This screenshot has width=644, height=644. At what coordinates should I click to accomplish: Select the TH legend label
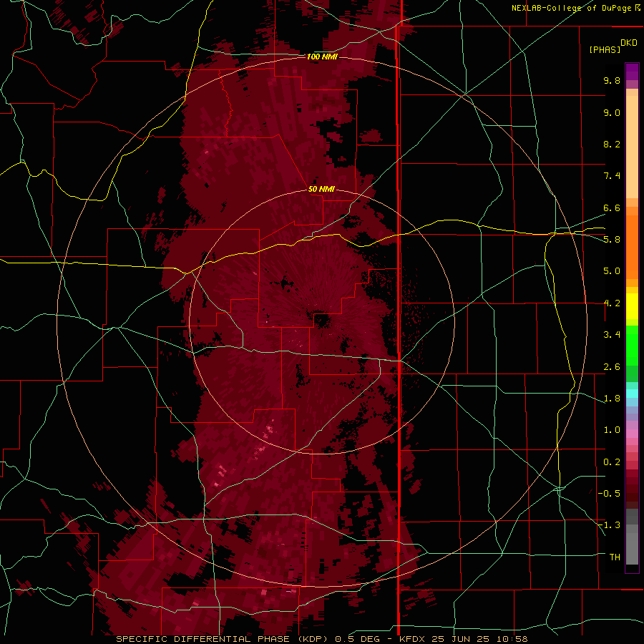[x=615, y=557]
